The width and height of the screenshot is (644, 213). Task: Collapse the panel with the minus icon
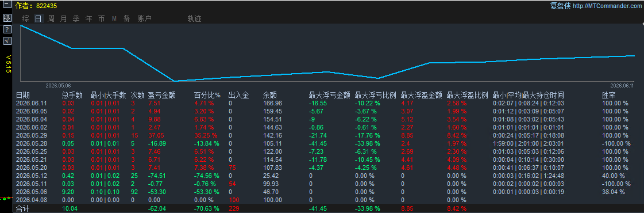(x=7, y=5)
